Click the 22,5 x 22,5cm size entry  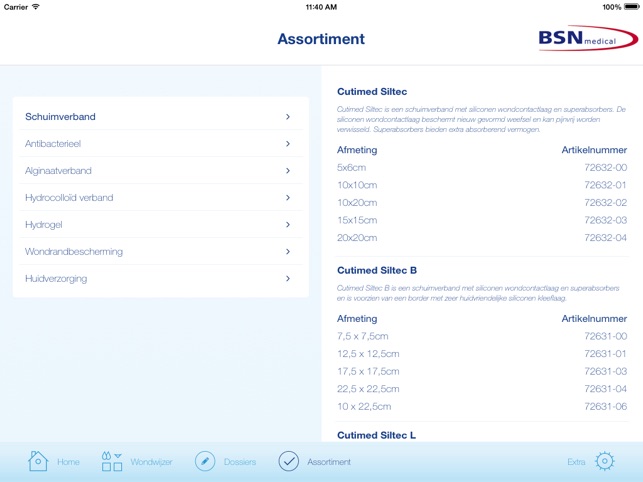tap(368, 389)
